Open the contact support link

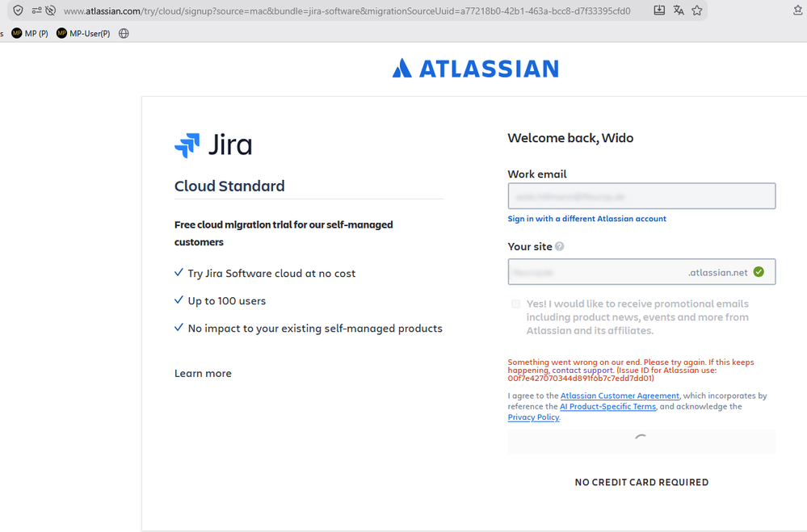tap(582, 371)
